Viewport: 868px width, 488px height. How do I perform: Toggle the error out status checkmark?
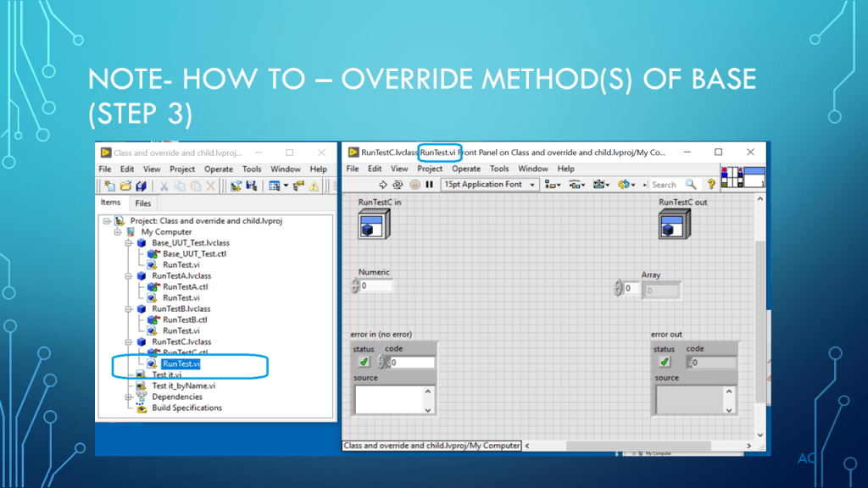tap(665, 363)
